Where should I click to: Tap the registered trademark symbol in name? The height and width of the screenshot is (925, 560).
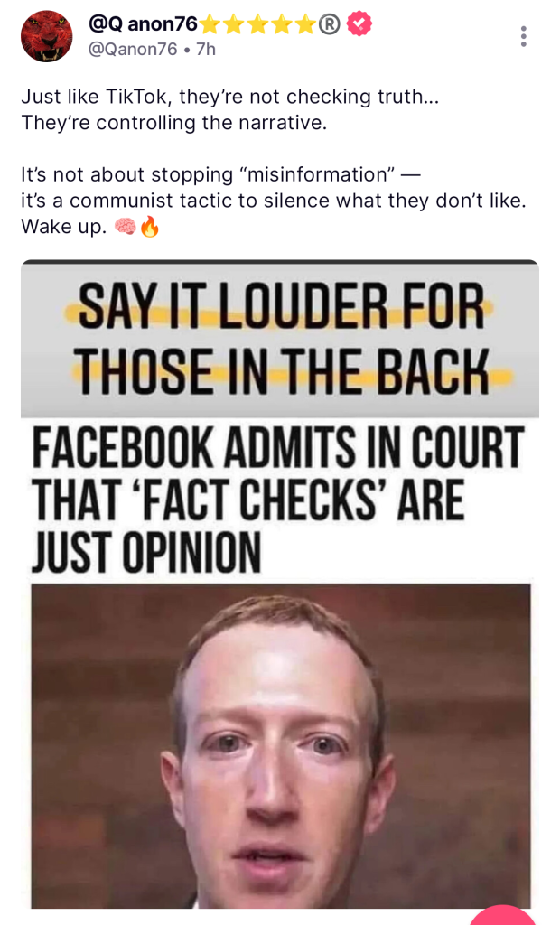[x=330, y=24]
